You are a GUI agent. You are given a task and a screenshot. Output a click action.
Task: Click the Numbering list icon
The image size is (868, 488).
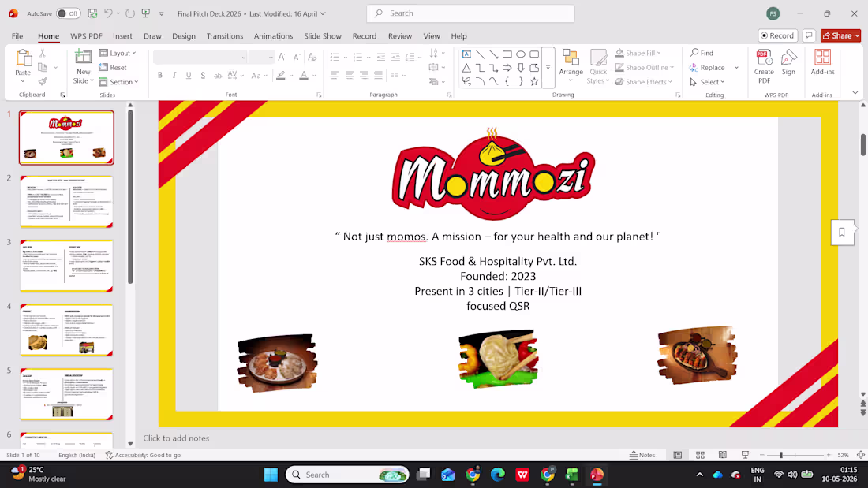pos(358,57)
